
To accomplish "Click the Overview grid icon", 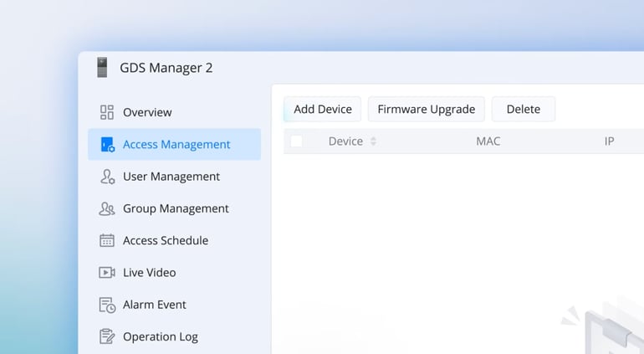I will 107,112.
